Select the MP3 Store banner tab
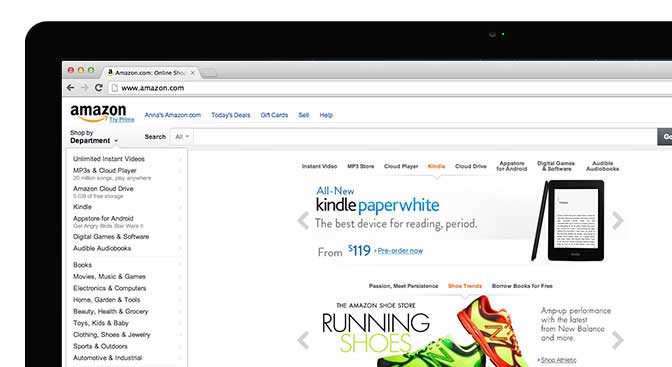Viewport: 672px width, 367px height. (360, 166)
